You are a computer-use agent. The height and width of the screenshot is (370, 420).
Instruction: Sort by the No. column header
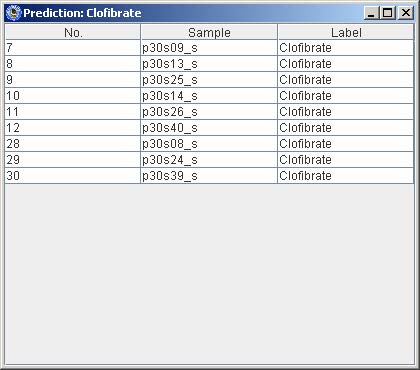[x=73, y=32]
